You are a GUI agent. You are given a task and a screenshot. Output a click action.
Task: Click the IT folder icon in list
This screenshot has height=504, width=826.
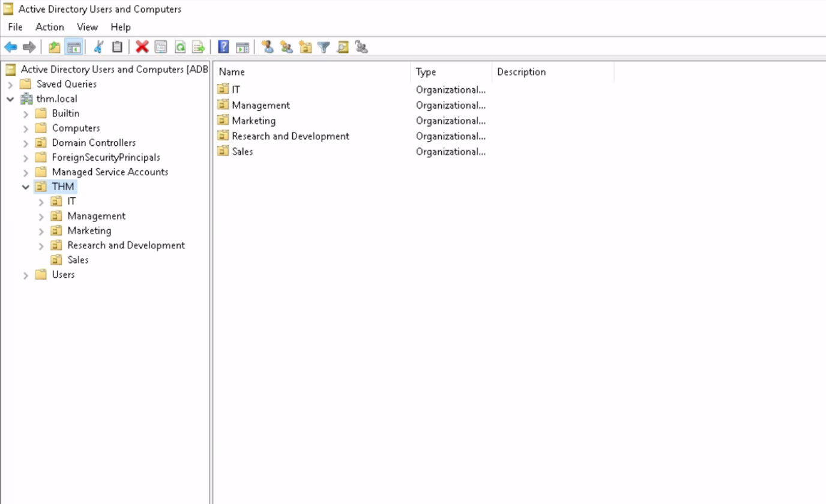(223, 89)
